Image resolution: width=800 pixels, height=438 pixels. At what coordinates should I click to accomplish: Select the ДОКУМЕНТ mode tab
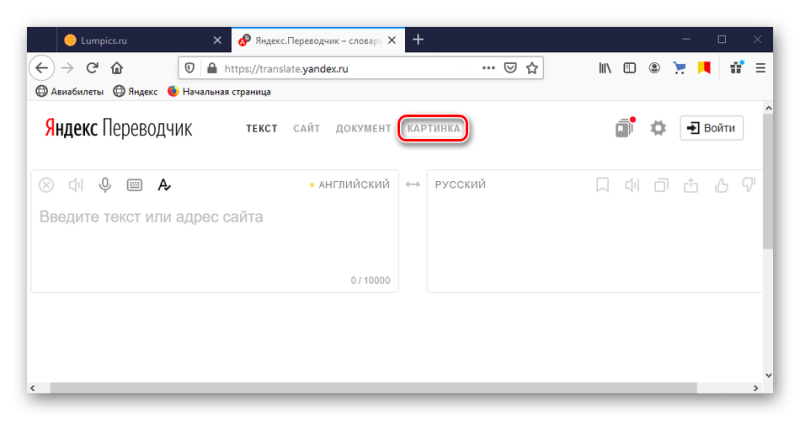[363, 129]
